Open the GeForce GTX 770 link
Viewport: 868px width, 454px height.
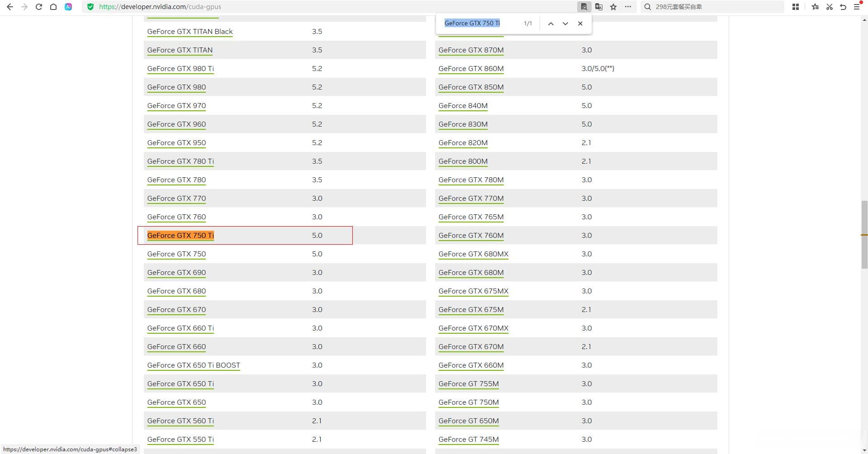click(x=176, y=198)
